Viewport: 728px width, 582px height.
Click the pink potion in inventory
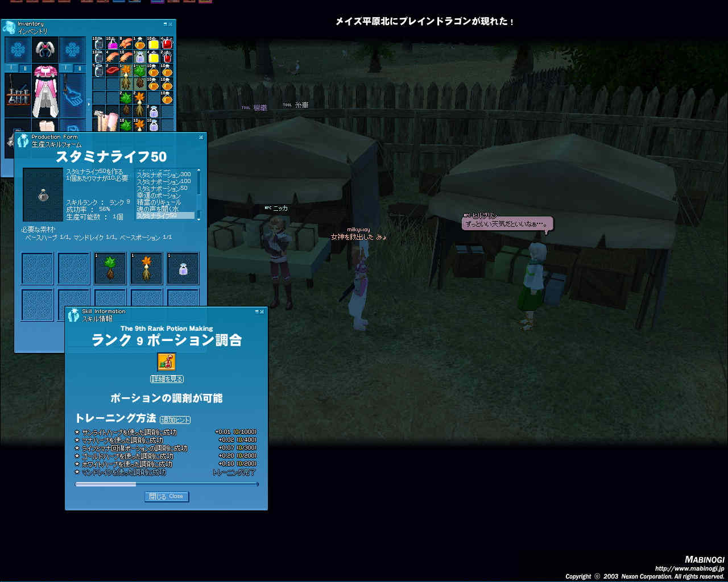113,43
